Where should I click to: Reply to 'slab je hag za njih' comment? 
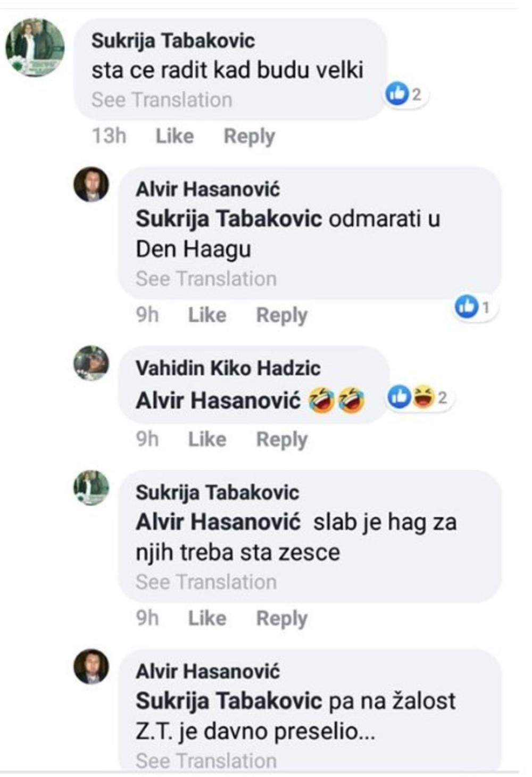(x=281, y=618)
